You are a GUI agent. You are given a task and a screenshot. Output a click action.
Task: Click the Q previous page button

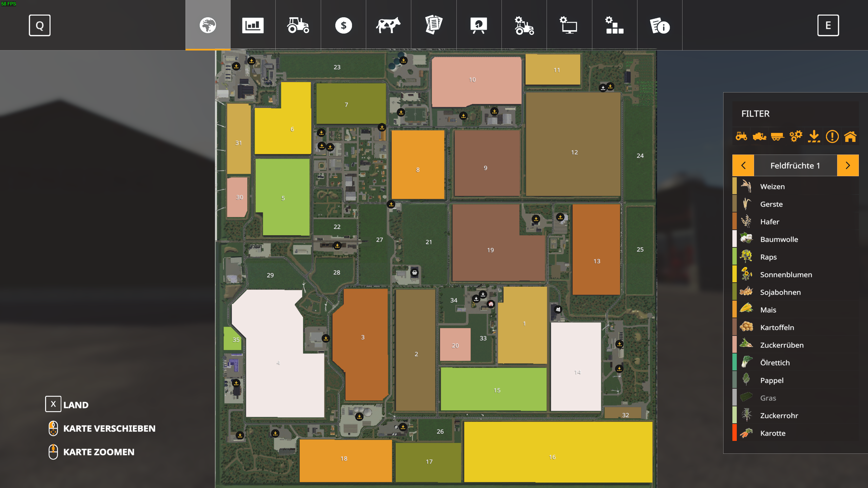(x=40, y=25)
